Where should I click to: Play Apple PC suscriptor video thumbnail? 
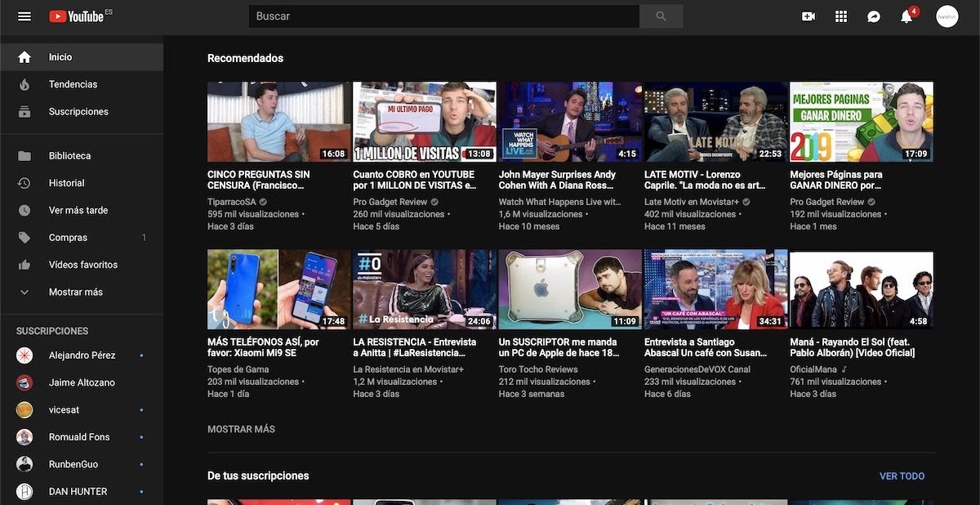tap(570, 289)
